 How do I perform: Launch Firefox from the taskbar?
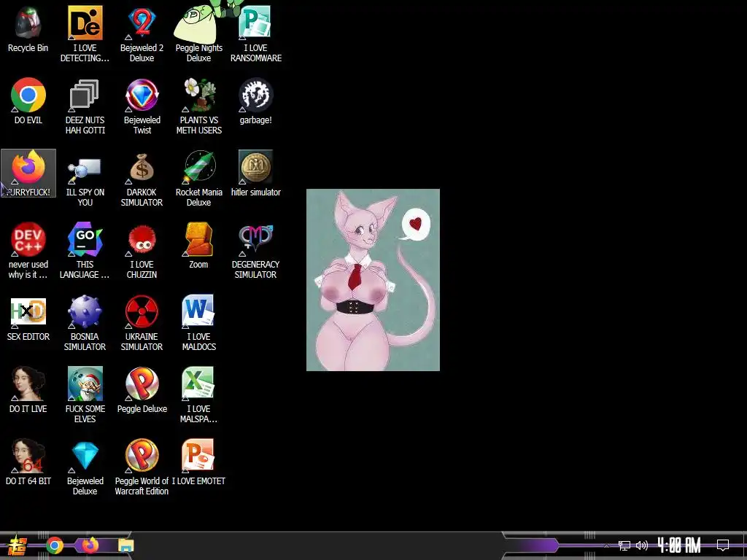[90, 545]
